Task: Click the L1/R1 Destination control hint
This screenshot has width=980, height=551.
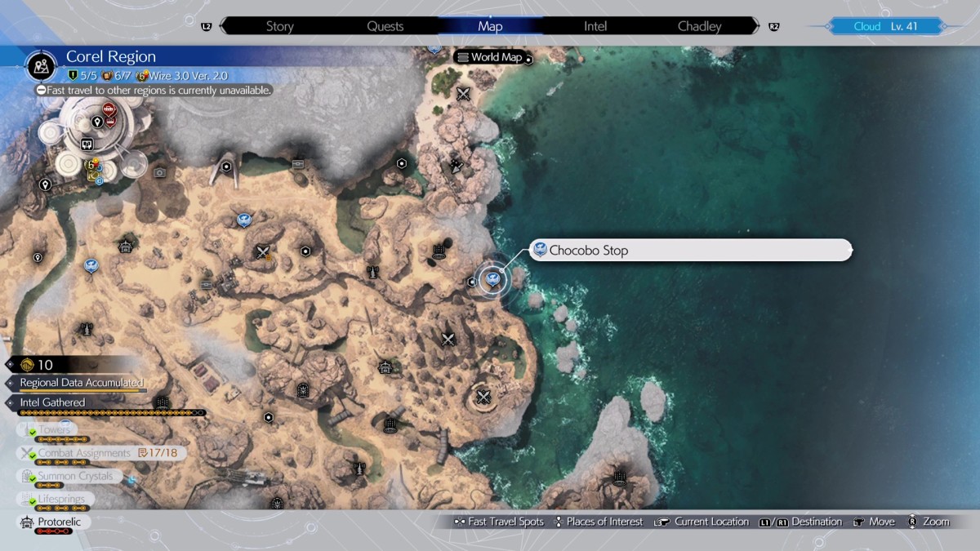Action: click(800, 522)
